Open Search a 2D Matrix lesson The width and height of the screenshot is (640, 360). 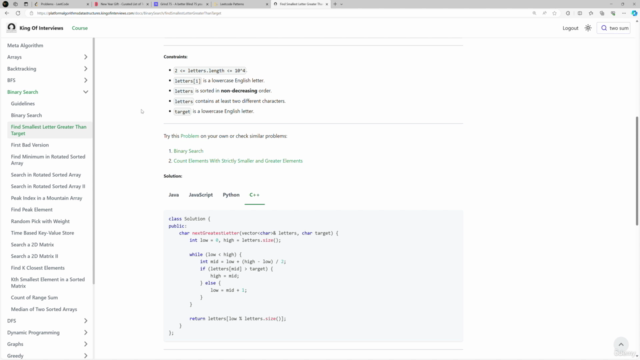(x=32, y=244)
